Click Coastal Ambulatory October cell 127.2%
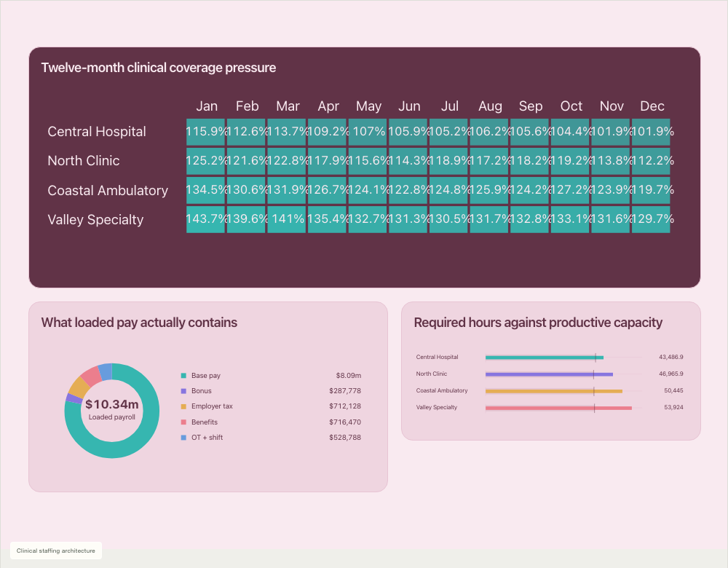728x568 pixels. pyautogui.click(x=570, y=190)
